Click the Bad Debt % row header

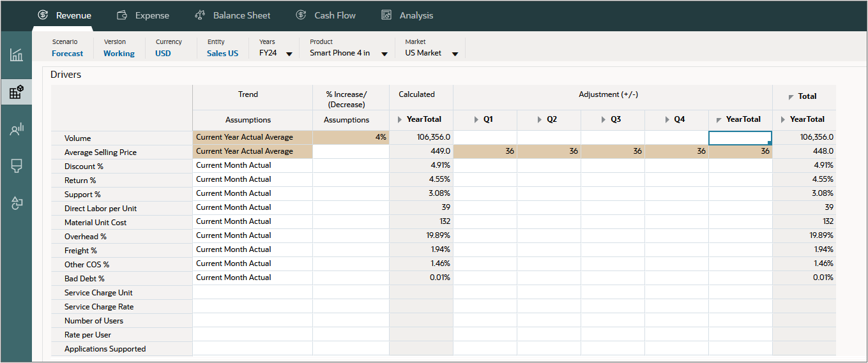pos(122,279)
